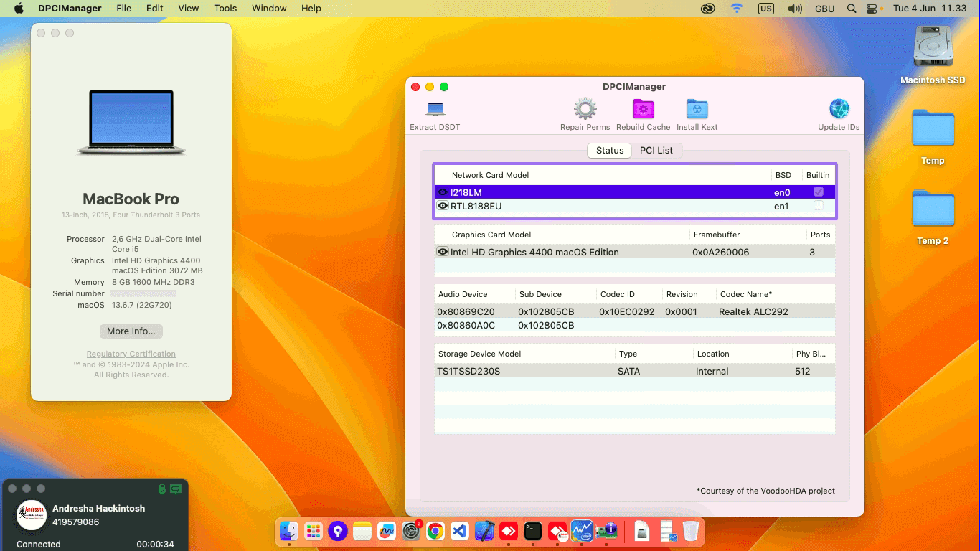Click the Rebuild Cache toolbar icon
This screenshot has height=551, width=980.
pyautogui.click(x=643, y=109)
